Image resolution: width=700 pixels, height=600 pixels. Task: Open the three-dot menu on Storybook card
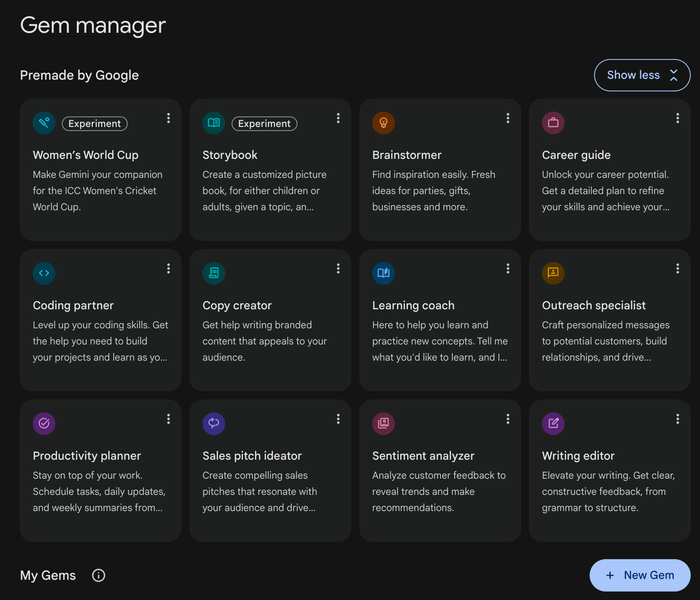tap(338, 118)
